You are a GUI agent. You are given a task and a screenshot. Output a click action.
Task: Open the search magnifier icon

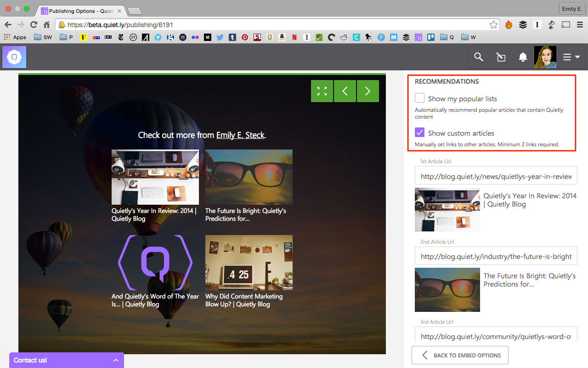(x=479, y=57)
